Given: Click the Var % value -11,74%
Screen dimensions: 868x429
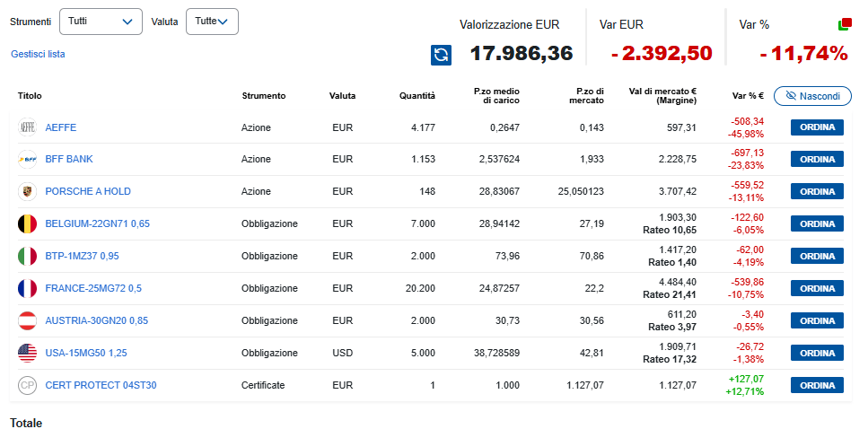Looking at the screenshot, I should (x=803, y=54).
